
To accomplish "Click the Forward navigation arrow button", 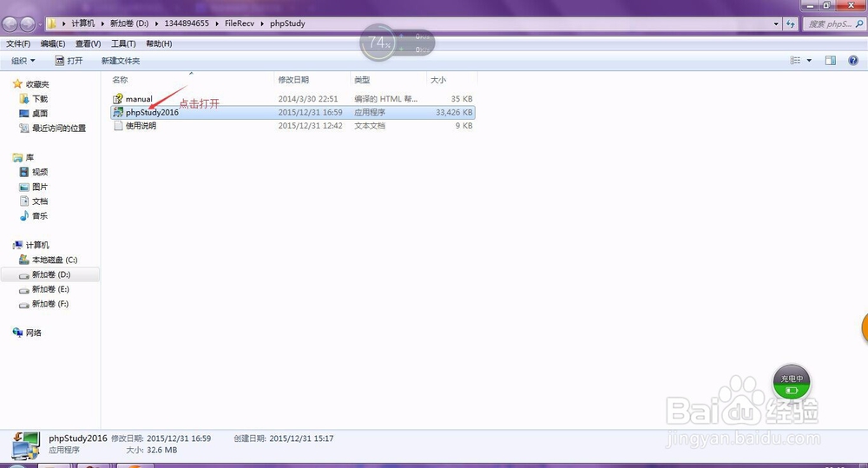I will coord(28,24).
